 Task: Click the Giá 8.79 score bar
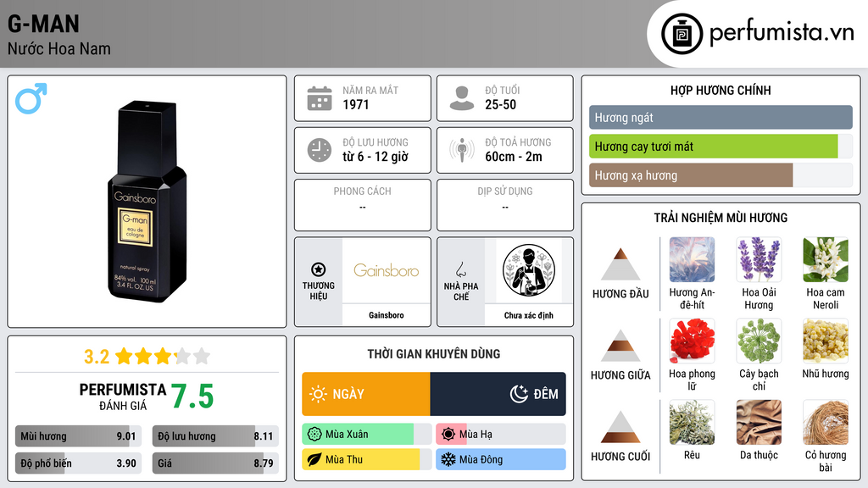point(215,463)
